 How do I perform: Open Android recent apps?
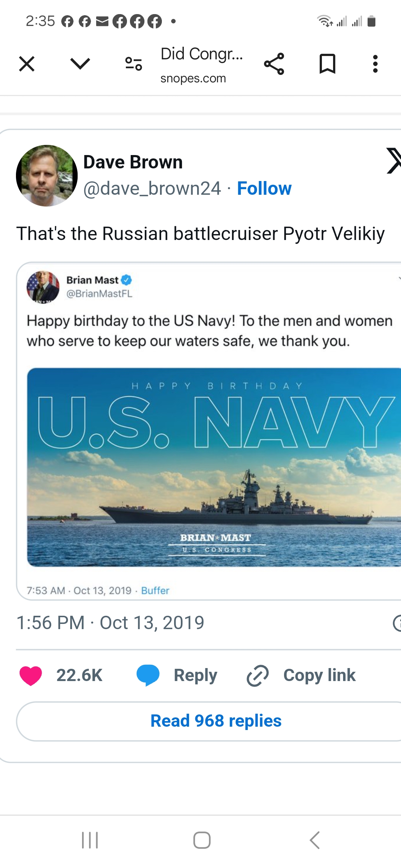click(x=90, y=840)
